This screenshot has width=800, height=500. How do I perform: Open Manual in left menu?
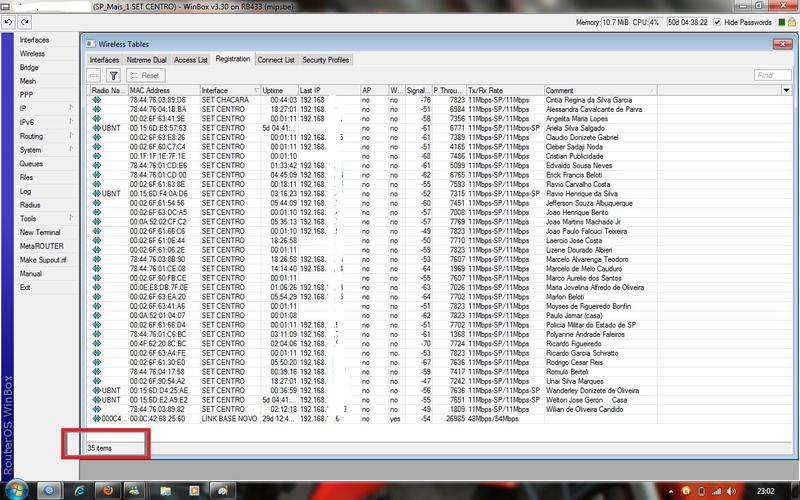(30, 273)
